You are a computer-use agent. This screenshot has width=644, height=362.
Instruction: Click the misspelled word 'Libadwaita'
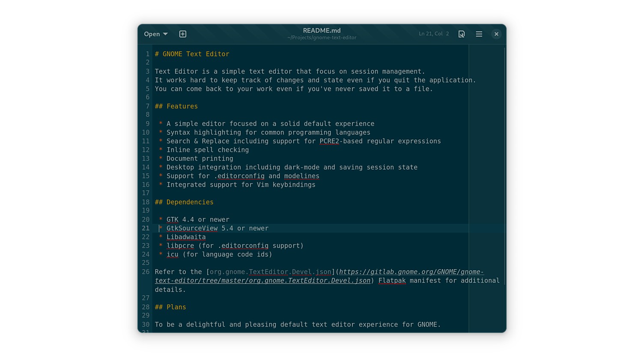186,237
